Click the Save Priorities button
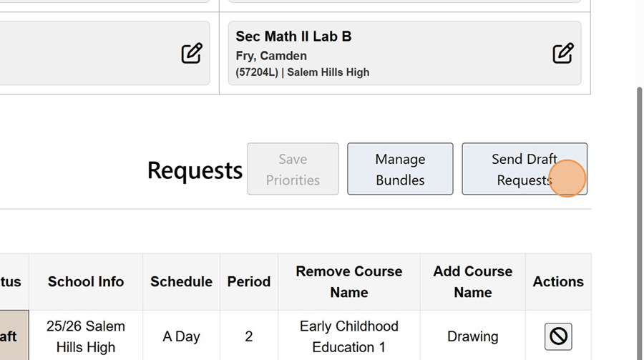The width and height of the screenshot is (644, 360). pyautogui.click(x=293, y=169)
